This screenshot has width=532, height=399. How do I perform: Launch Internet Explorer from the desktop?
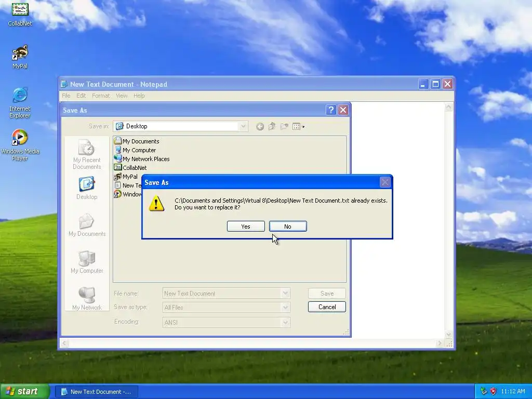[x=20, y=103]
